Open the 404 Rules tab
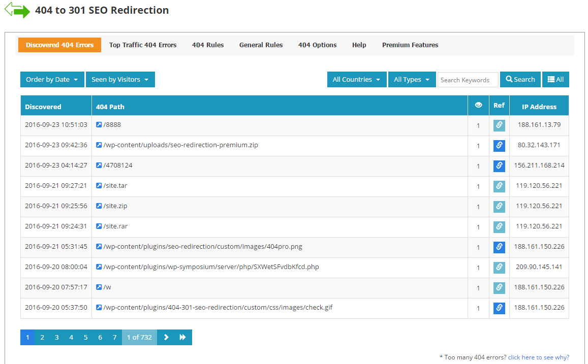 tap(208, 45)
